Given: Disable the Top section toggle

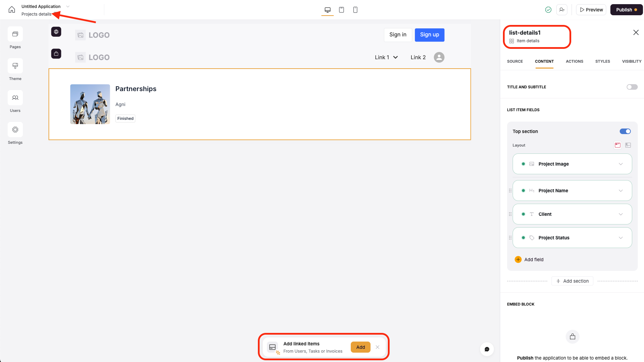Looking at the screenshot, I should (625, 131).
